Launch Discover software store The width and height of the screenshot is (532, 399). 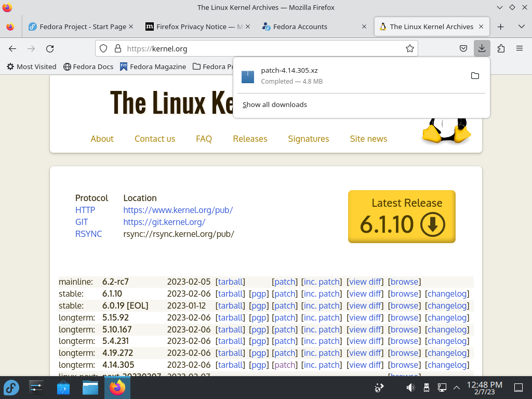(x=63, y=388)
